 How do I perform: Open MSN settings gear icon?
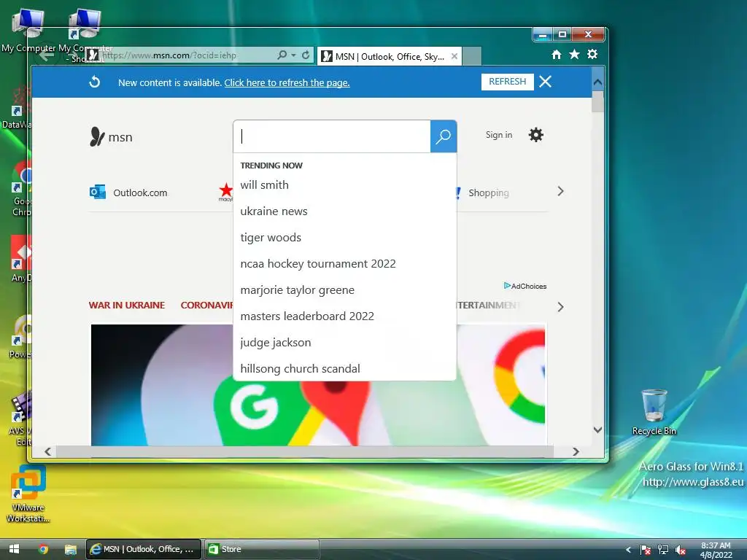[536, 135]
